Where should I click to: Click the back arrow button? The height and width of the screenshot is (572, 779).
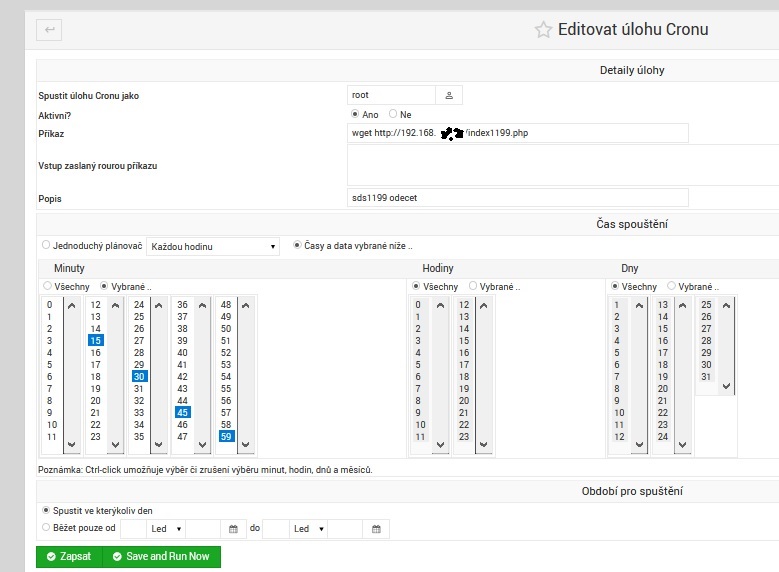pyautogui.click(x=49, y=30)
